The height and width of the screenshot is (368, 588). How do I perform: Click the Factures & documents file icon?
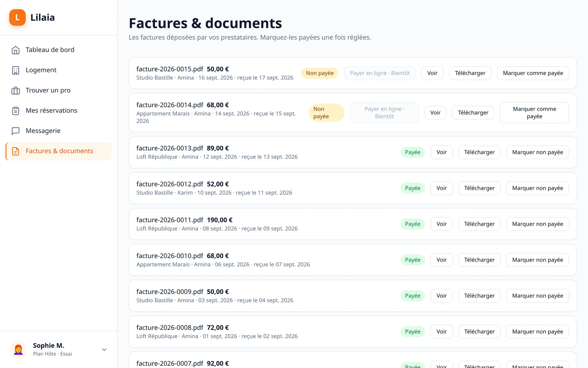(15, 151)
